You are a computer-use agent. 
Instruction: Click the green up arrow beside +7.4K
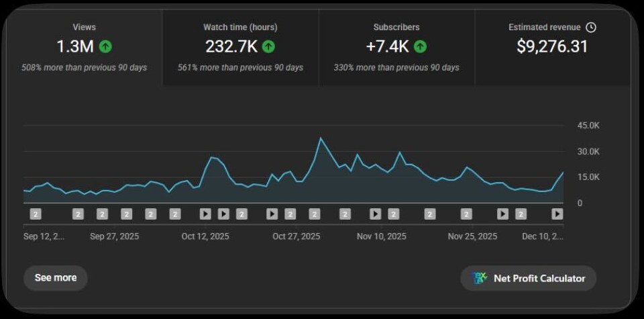(x=420, y=47)
